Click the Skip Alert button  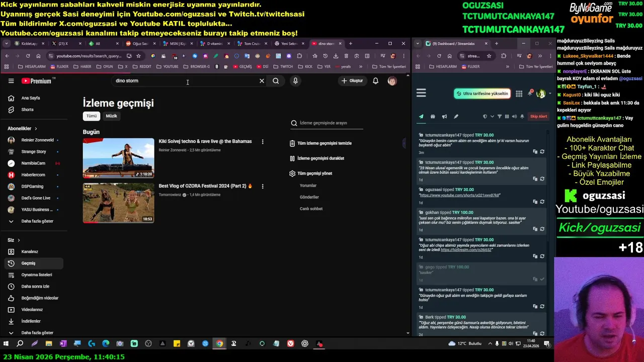[538, 117]
